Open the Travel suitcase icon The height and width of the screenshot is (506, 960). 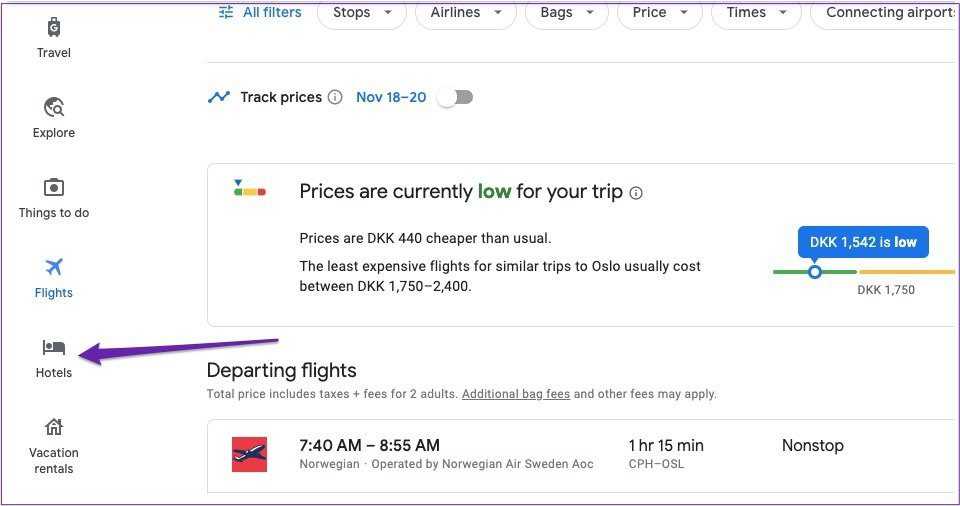(x=54, y=27)
